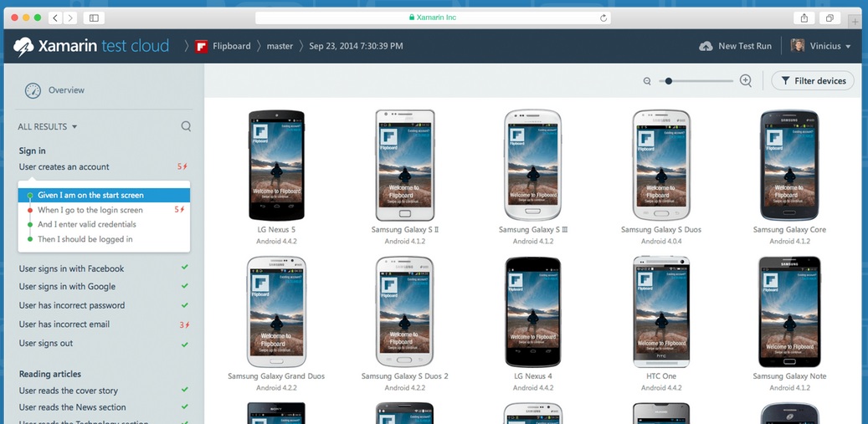Click the Reading articles section heading
Screen dimensions: 868x424
pyautogui.click(x=50, y=375)
